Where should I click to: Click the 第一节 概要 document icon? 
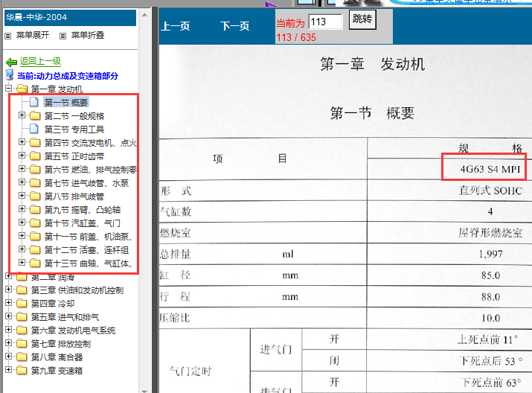[x=35, y=103]
